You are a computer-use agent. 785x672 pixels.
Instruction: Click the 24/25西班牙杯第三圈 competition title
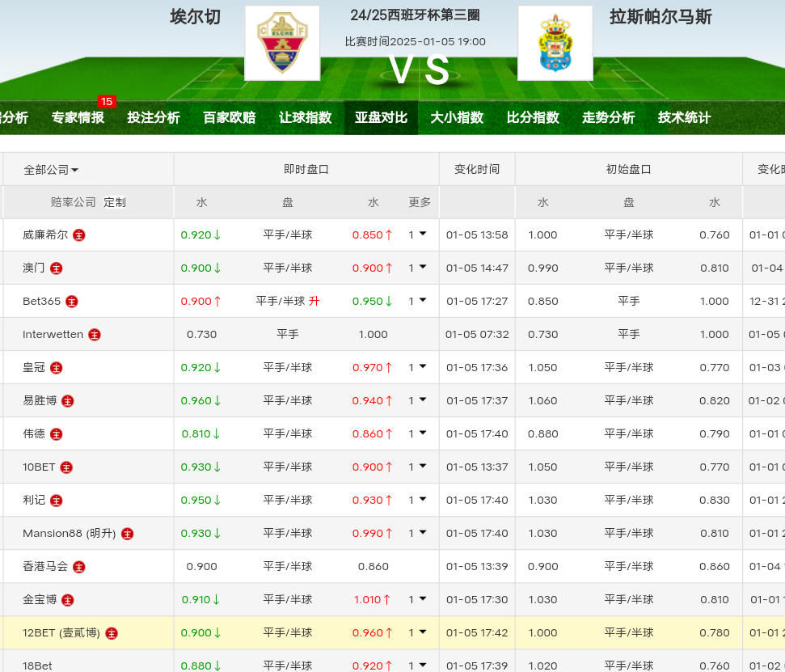pyautogui.click(x=415, y=15)
